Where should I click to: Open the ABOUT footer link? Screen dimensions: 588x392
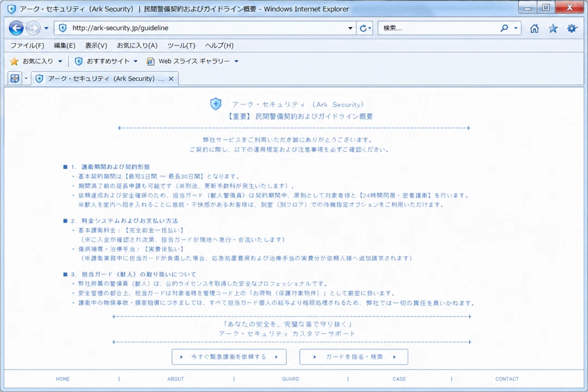[175, 379]
